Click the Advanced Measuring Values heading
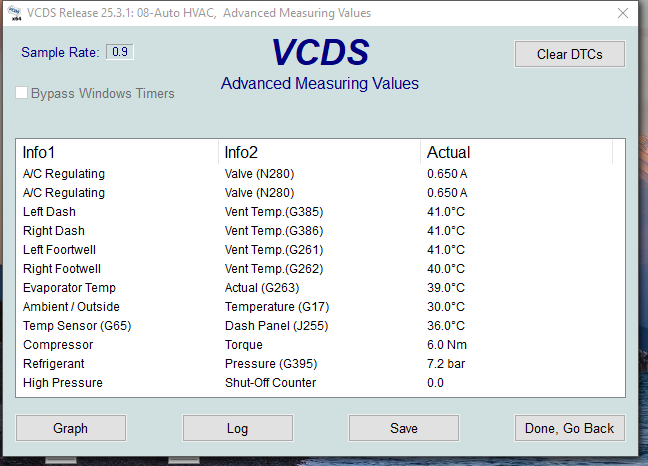 [319, 83]
